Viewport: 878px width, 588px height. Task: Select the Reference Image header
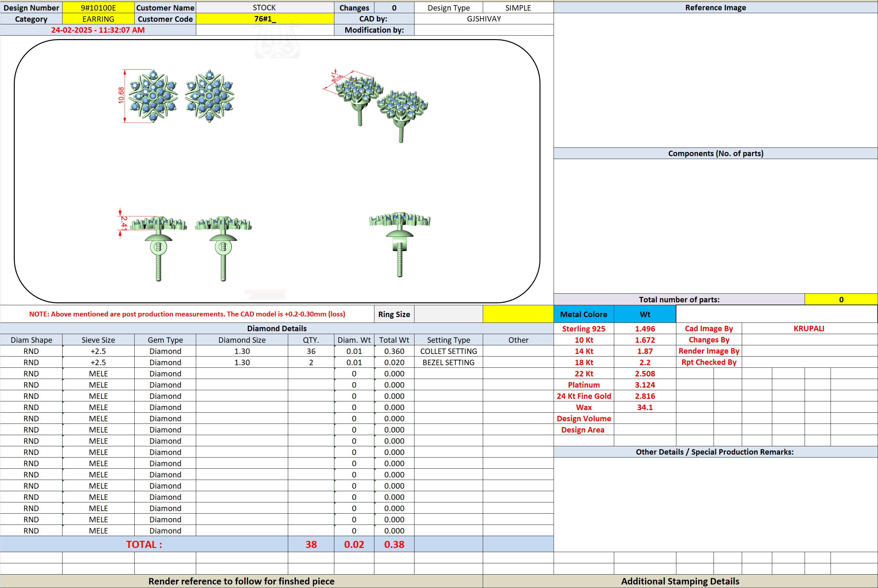715,7
